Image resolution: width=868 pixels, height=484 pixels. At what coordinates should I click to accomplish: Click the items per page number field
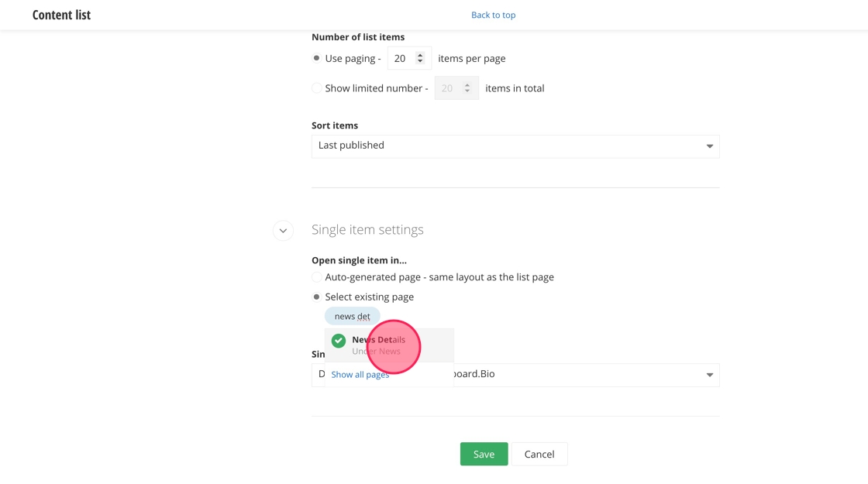401,58
